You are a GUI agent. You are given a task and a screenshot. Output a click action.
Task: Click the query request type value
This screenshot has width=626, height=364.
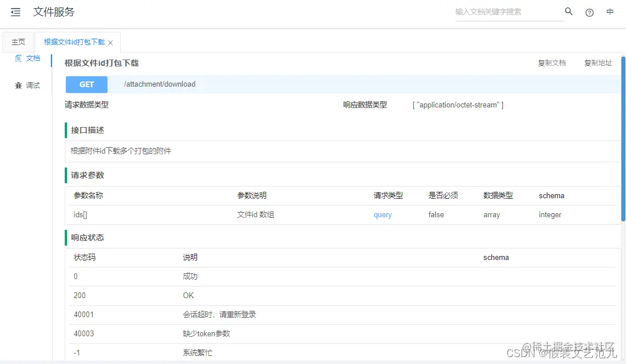click(383, 215)
